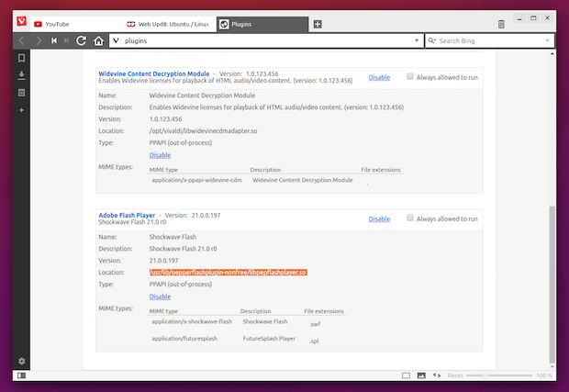Open page actions icon

[x=437, y=375]
